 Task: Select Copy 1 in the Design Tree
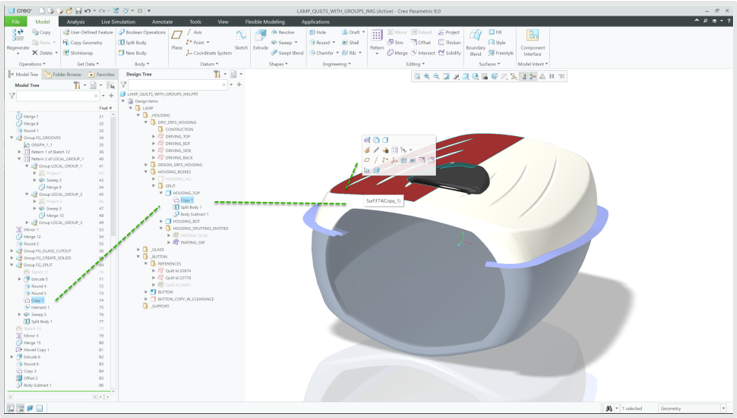coord(187,200)
